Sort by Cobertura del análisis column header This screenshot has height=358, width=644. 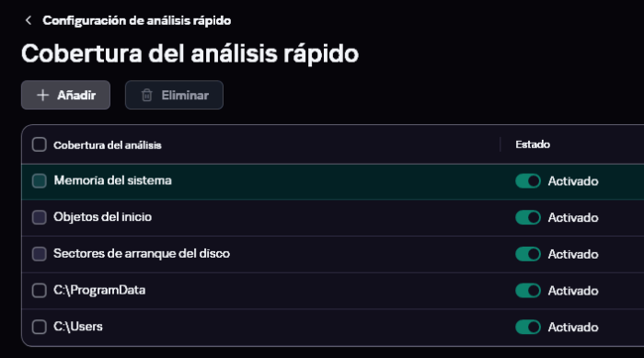pos(108,145)
